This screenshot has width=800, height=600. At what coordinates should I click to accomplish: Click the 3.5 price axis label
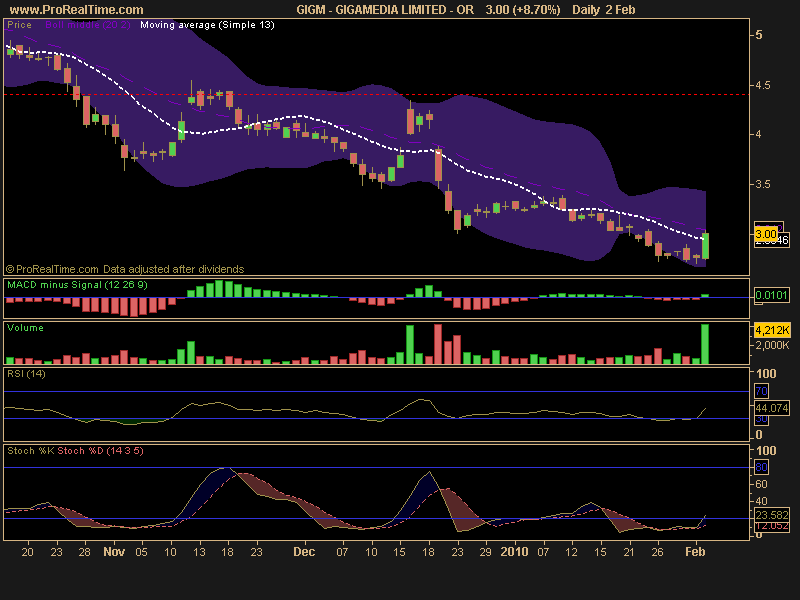(x=763, y=184)
